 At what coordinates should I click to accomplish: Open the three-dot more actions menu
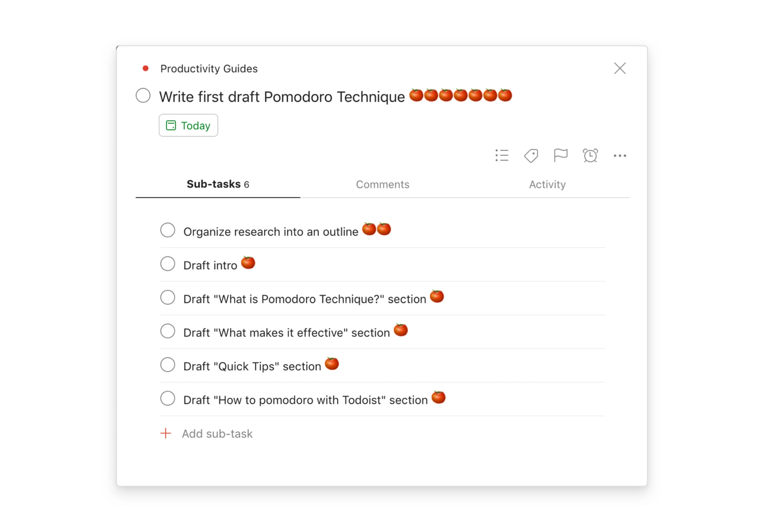coord(620,156)
